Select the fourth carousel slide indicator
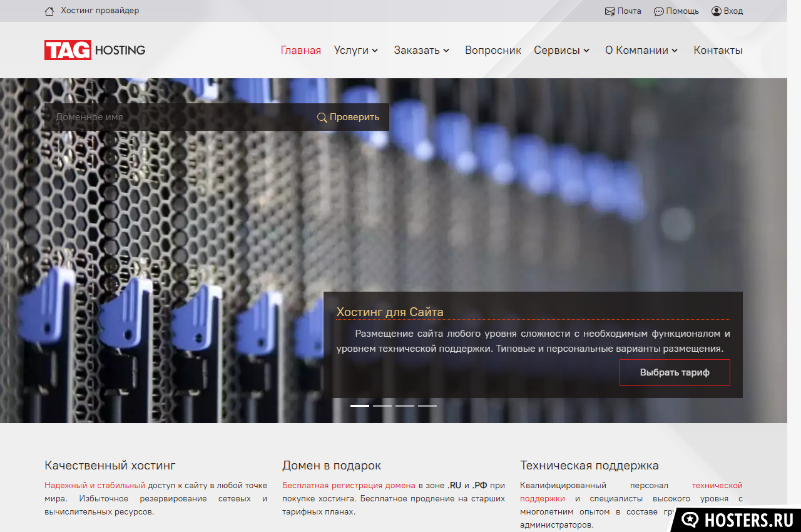 [x=427, y=406]
